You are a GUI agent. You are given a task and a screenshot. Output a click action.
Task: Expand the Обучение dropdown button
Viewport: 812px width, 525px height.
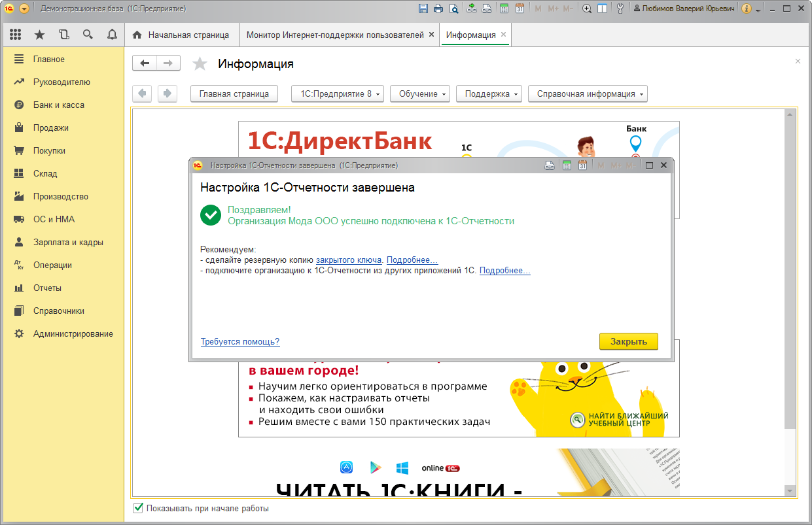coord(420,93)
